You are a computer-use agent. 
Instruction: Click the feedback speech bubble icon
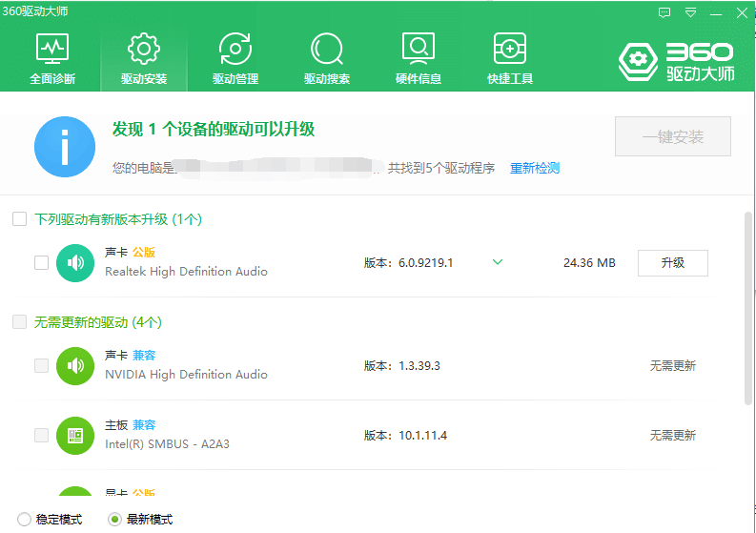point(664,12)
